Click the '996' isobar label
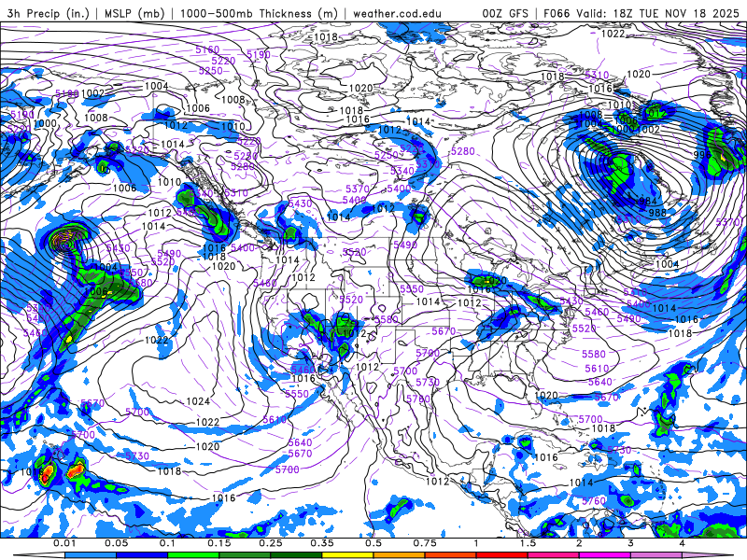747x560 pixels. pyautogui.click(x=702, y=155)
